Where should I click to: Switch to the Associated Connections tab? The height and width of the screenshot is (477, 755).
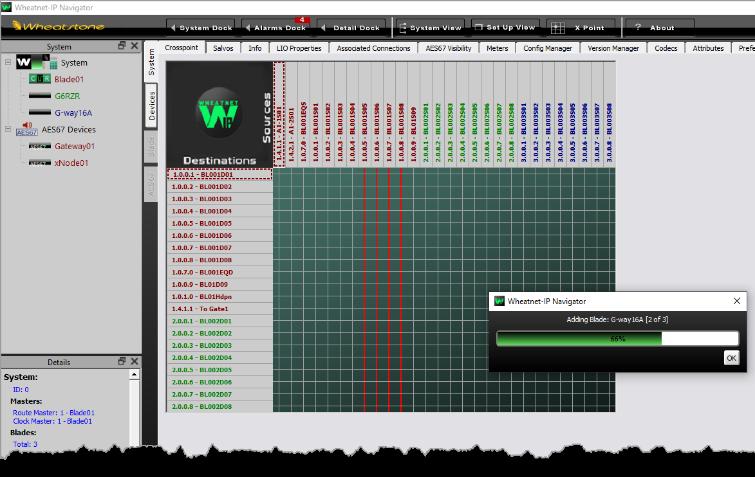click(x=373, y=48)
